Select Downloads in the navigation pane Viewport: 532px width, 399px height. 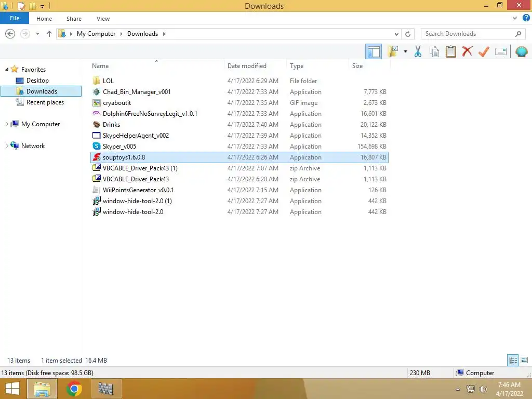pyautogui.click(x=41, y=91)
